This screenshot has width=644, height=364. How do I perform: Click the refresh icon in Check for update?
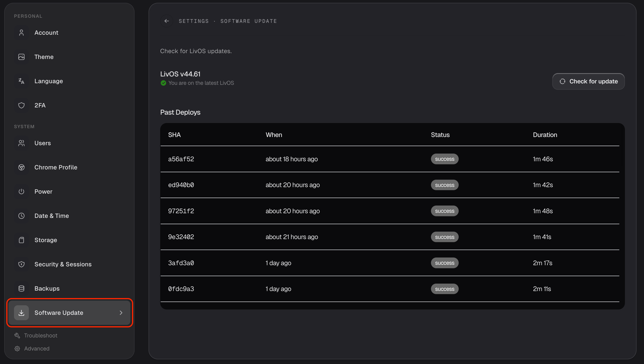(563, 81)
